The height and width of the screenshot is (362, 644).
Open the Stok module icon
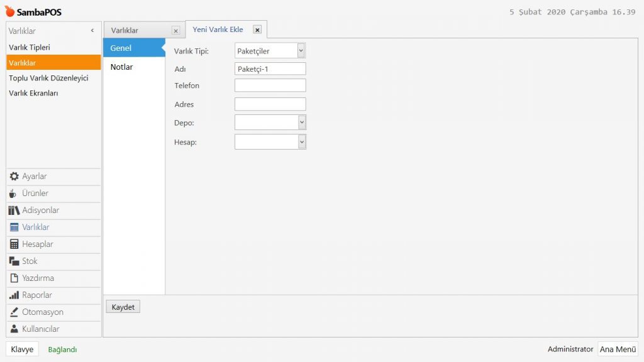14,261
